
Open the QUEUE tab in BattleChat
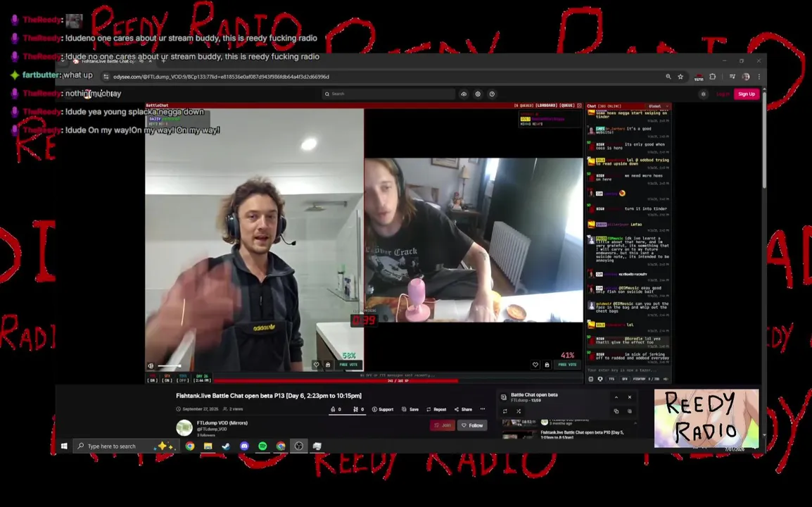click(567, 105)
